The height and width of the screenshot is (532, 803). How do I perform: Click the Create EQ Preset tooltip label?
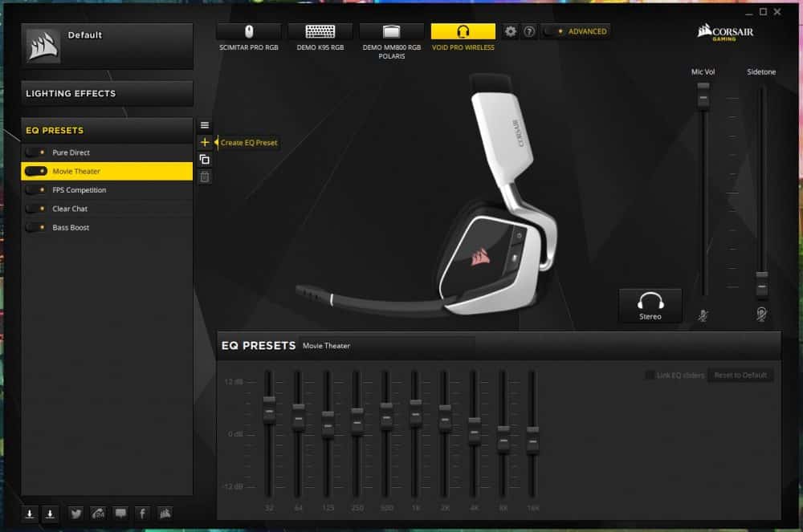[x=249, y=143]
